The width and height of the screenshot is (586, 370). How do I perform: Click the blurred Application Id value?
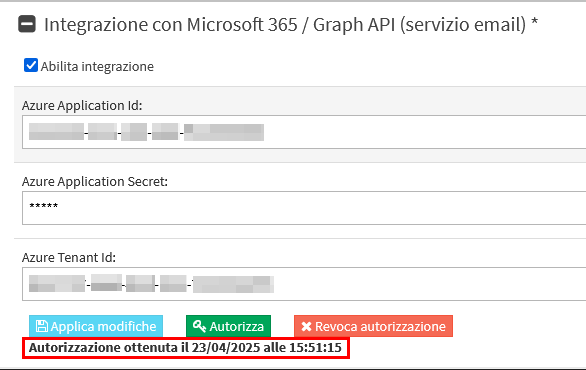(146, 132)
